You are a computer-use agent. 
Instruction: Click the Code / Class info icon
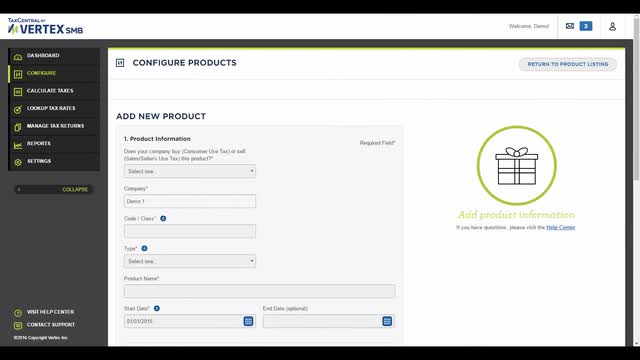163,218
